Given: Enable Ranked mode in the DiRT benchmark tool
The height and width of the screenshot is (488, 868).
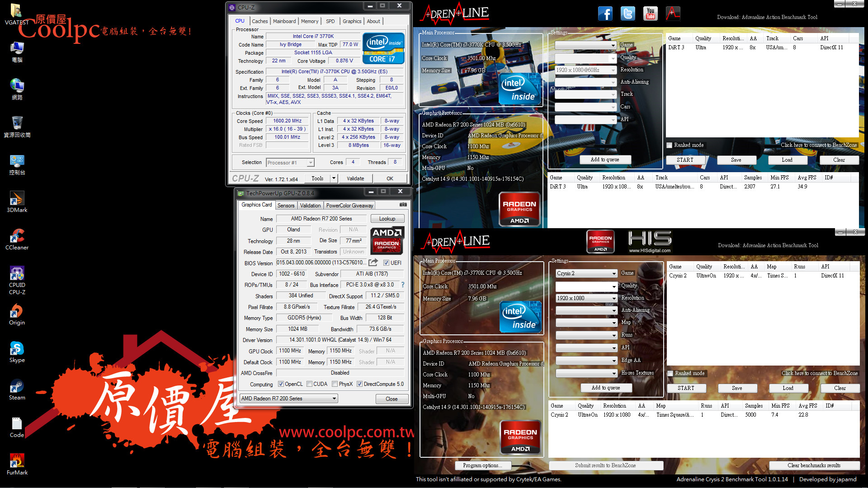Looking at the screenshot, I should click(x=670, y=145).
